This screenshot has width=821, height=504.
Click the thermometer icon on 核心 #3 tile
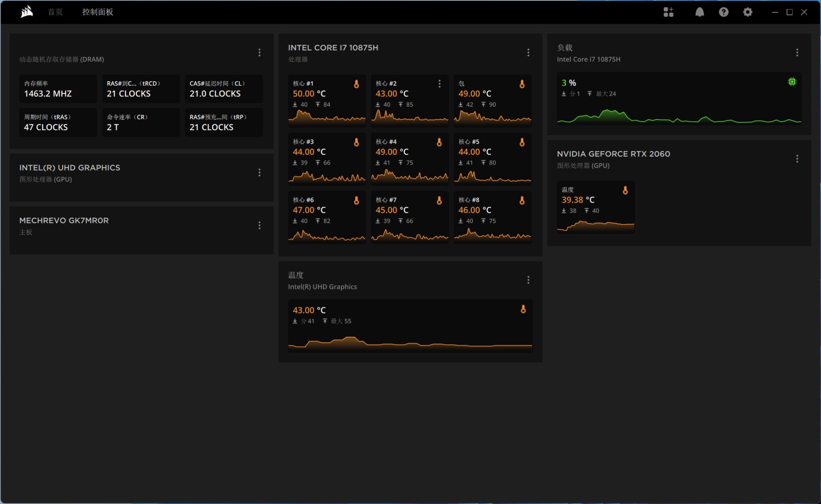pos(356,142)
